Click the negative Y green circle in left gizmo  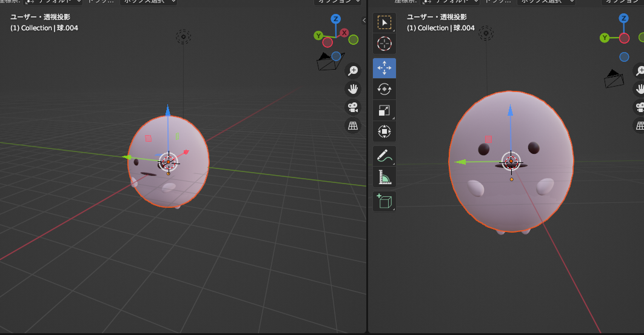coord(353,40)
